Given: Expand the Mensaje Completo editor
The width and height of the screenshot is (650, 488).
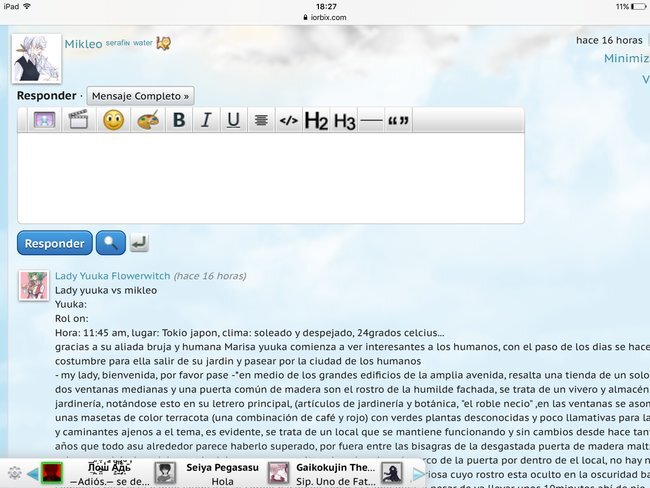Looking at the screenshot, I should (x=140, y=96).
